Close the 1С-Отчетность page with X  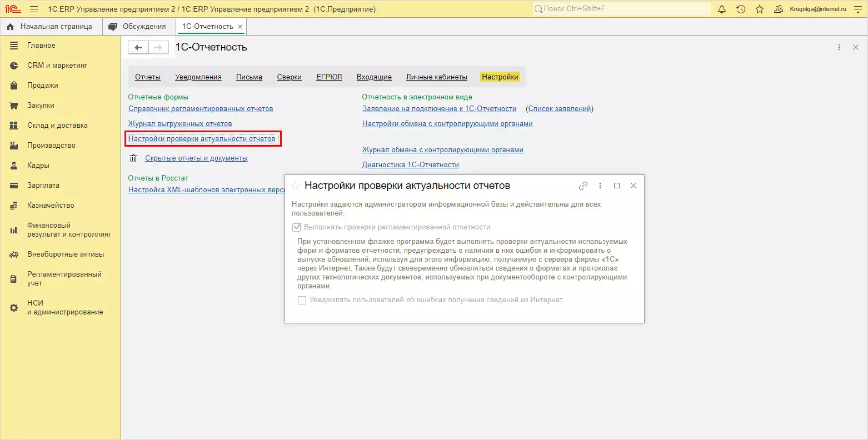coord(856,48)
